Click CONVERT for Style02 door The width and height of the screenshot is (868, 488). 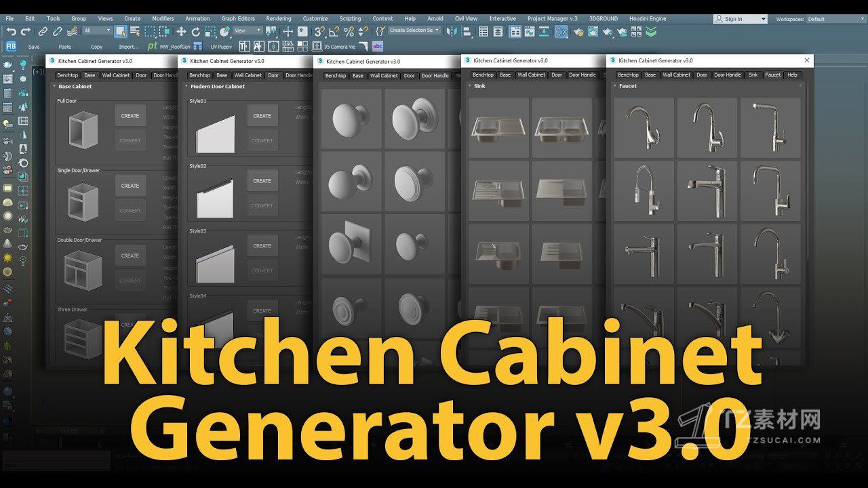click(262, 205)
